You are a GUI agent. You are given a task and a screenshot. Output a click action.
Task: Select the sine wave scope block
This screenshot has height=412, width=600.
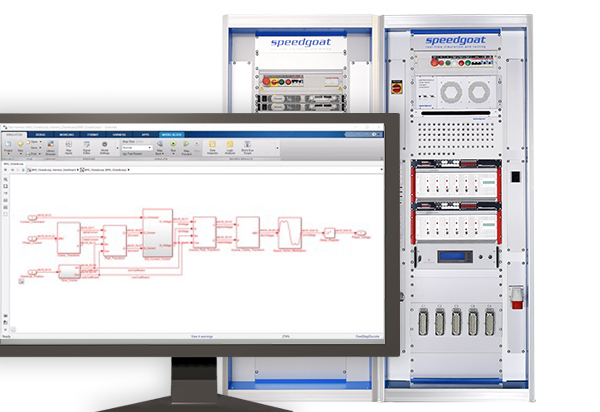292,232
